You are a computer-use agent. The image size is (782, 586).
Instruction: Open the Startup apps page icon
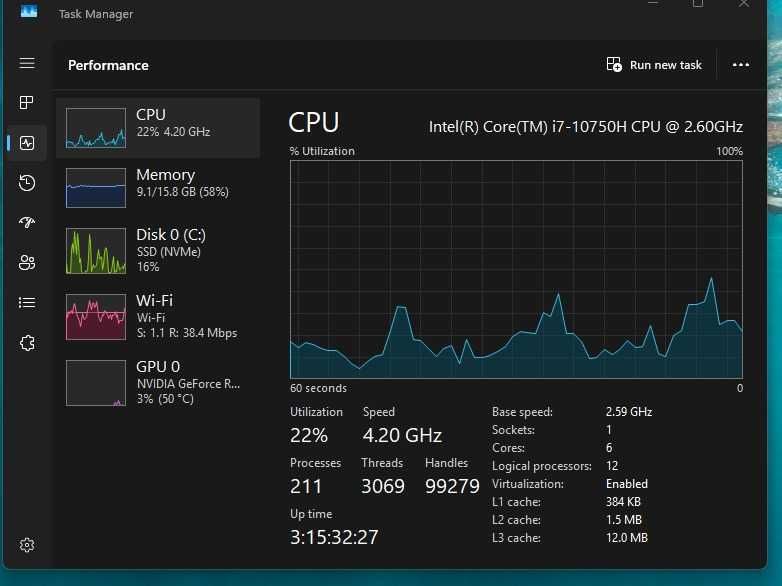click(x=27, y=222)
